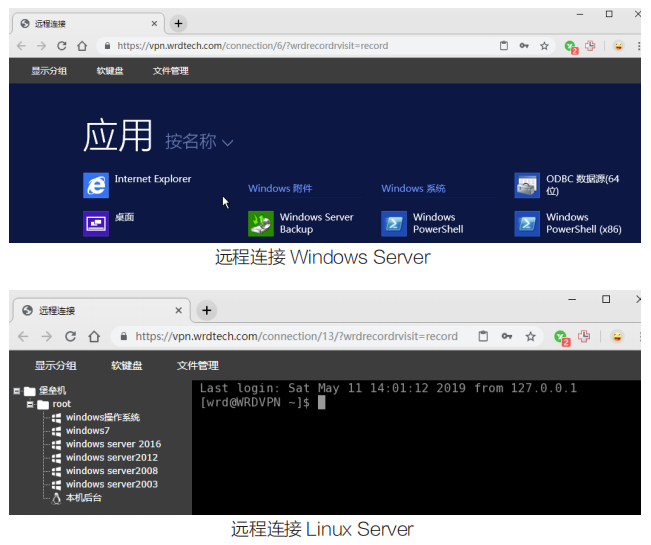Image resolution: width=651 pixels, height=545 pixels.
Task: Click back arrow in top browser window
Action: tap(21, 46)
